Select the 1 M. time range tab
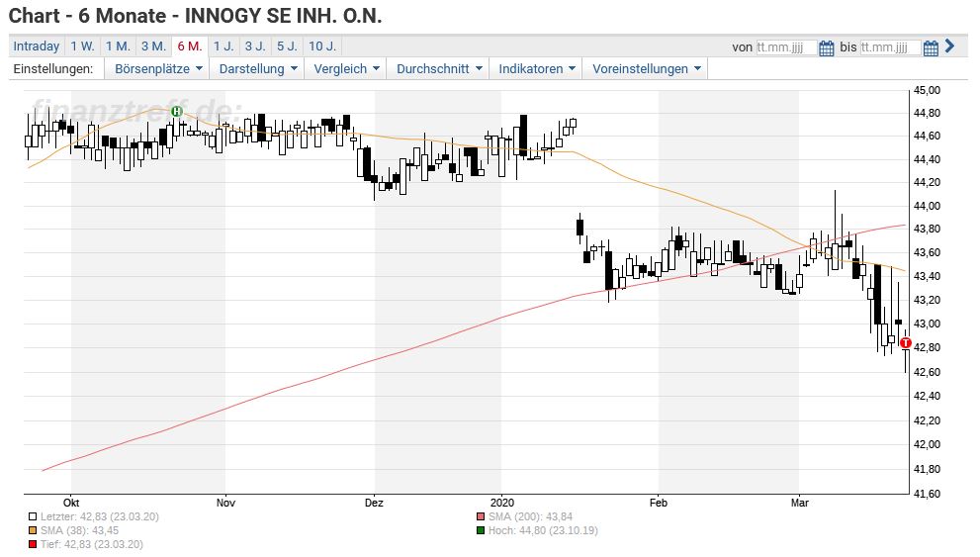The height and width of the screenshot is (557, 980). click(x=118, y=46)
